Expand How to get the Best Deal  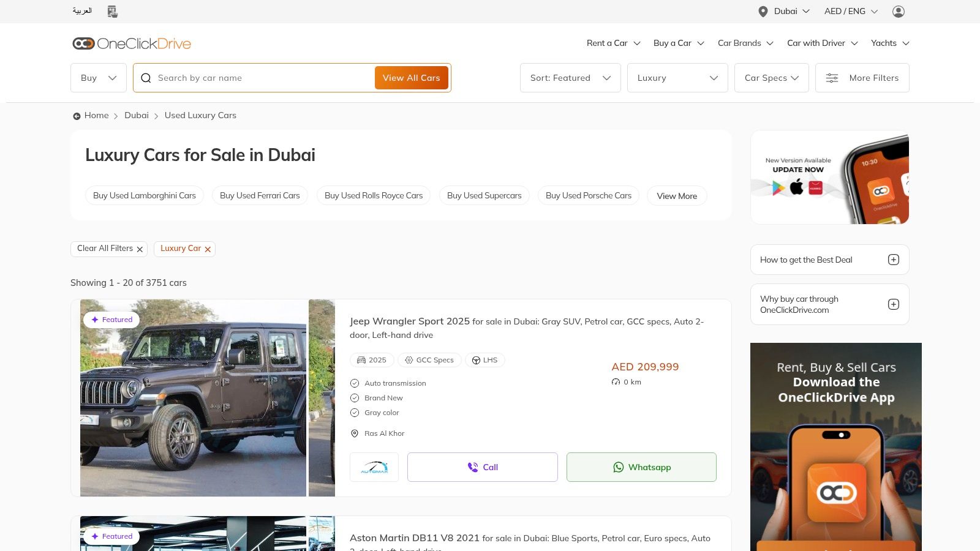click(830, 260)
